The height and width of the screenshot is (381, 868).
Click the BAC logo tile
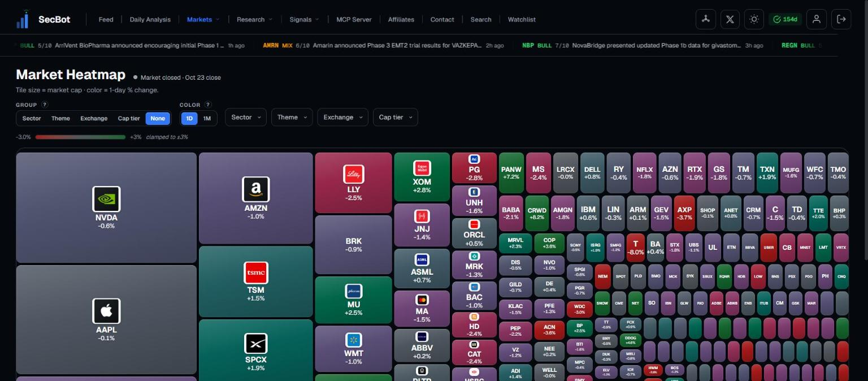[x=474, y=287]
